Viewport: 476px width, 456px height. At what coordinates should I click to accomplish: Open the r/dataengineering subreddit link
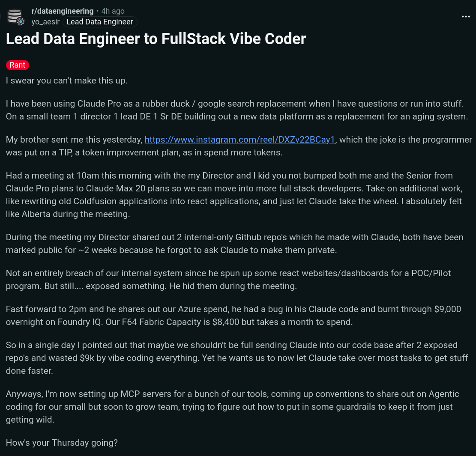pyautogui.click(x=63, y=11)
